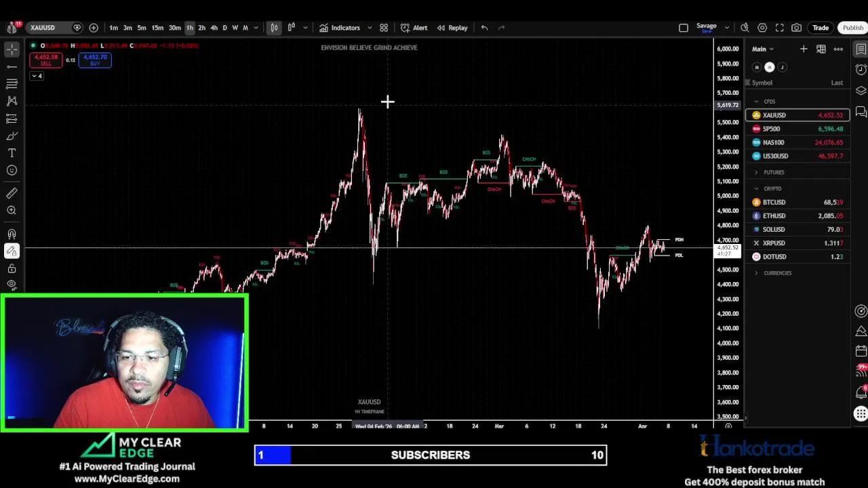Image resolution: width=868 pixels, height=488 pixels.
Task: Open the Main watchlist dropdown
Action: [762, 49]
